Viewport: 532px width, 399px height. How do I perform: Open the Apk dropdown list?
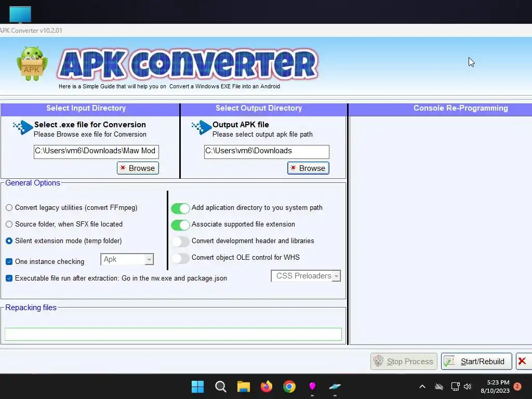[149, 260]
